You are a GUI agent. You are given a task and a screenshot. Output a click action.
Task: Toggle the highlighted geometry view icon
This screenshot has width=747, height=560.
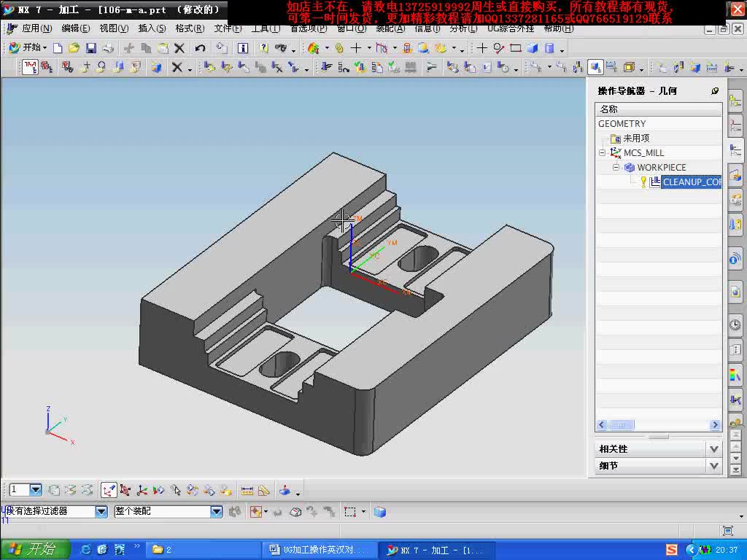pyautogui.click(x=595, y=68)
